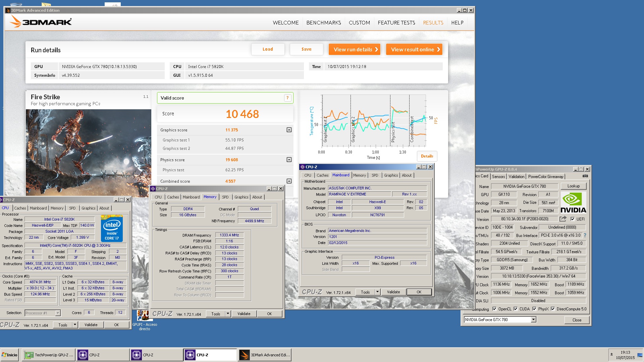Collapse the Physics score section

[289, 160]
